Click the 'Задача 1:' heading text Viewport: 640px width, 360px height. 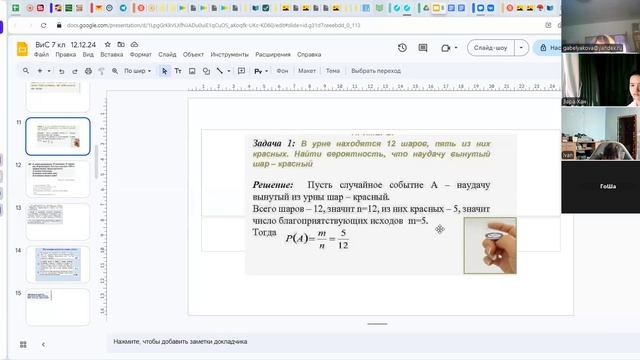pyautogui.click(x=273, y=143)
